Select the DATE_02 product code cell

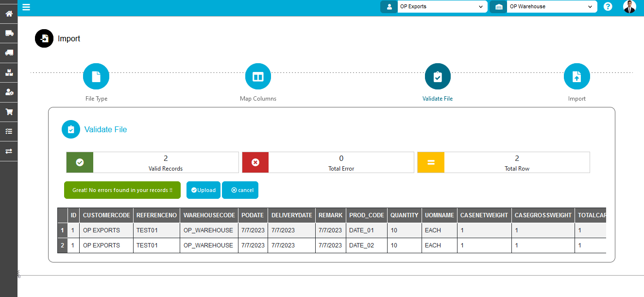[x=361, y=245]
